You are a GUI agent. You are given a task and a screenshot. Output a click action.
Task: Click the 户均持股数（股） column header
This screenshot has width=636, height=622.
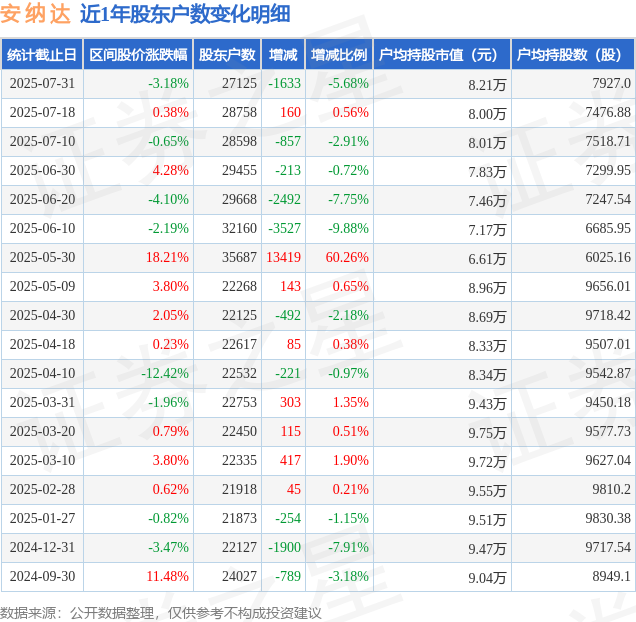point(573,54)
